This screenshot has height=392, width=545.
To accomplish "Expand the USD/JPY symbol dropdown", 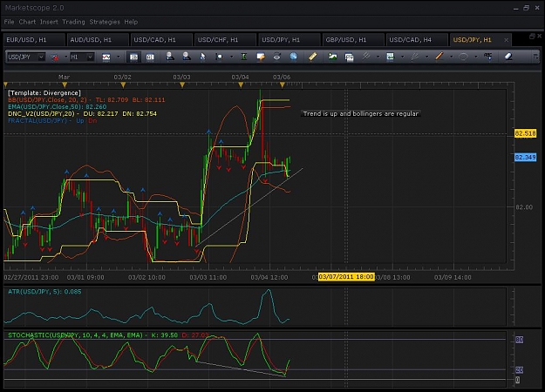I will [41, 57].
